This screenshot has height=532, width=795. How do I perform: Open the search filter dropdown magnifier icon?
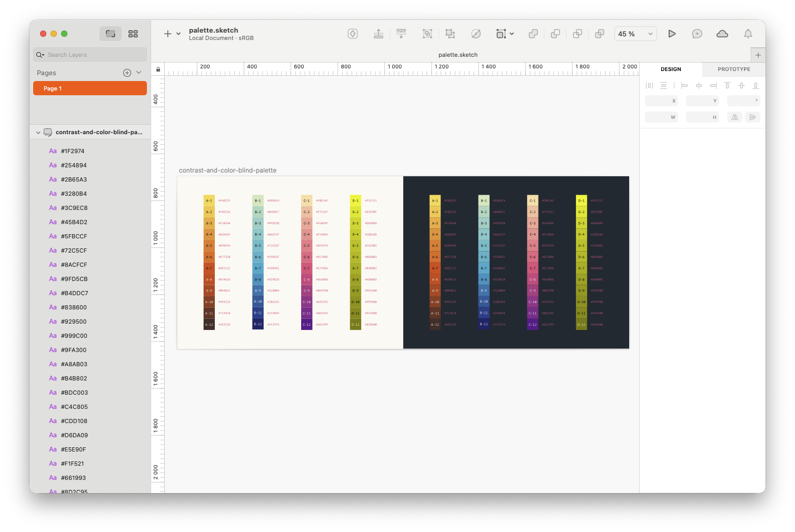(x=40, y=55)
